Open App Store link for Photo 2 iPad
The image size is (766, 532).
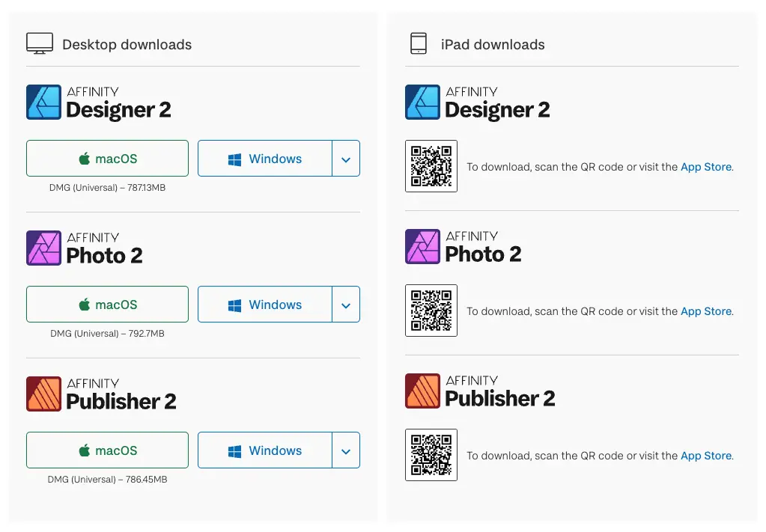click(x=706, y=311)
